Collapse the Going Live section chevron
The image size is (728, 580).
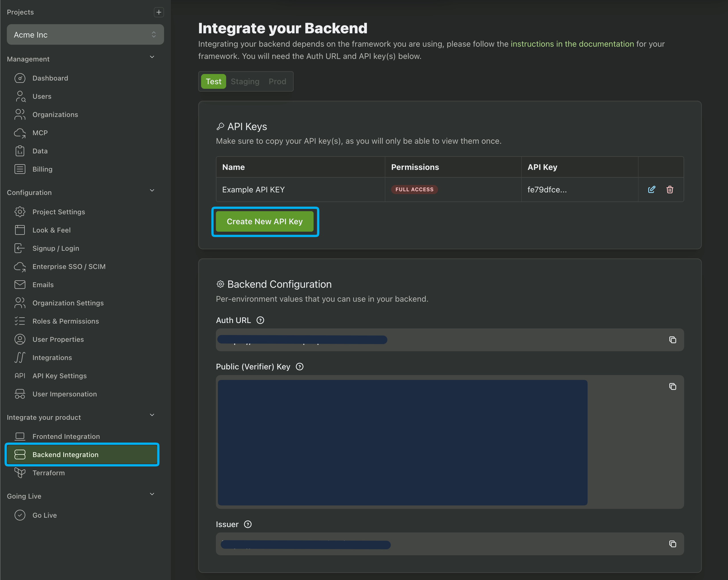click(x=152, y=494)
